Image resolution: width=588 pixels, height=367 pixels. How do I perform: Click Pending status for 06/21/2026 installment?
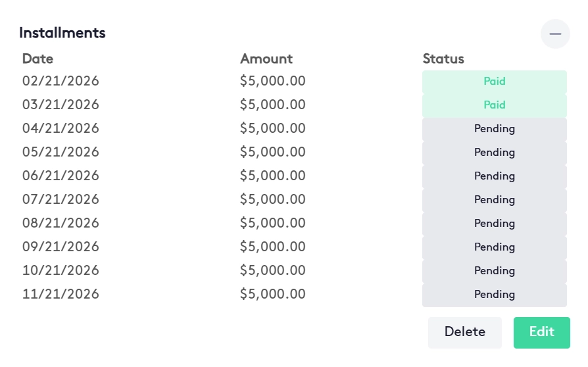tap(494, 176)
